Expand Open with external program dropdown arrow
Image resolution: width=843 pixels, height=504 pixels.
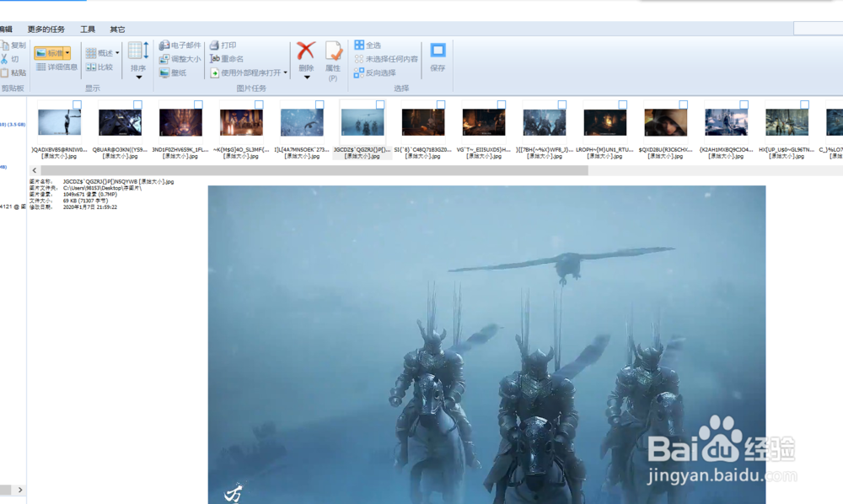click(x=286, y=72)
